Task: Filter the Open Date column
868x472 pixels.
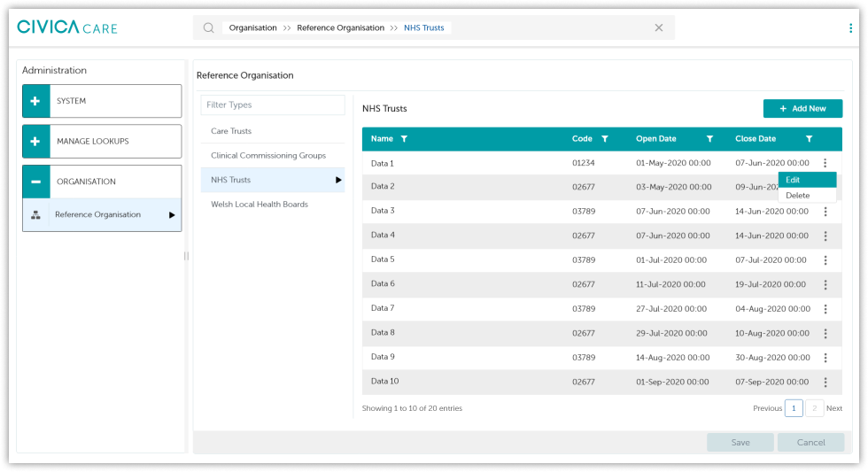Action: (709, 139)
